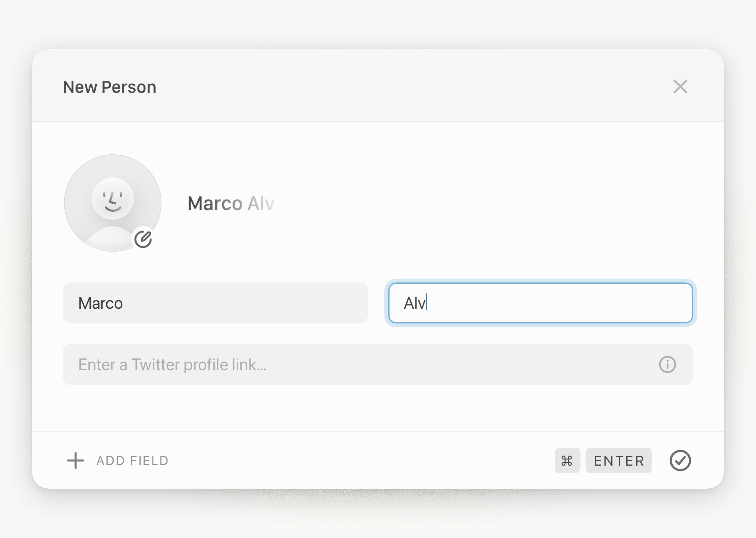Screen dimensions: 756x538
Task: Click the plus icon beside Add Field
Action: point(76,461)
